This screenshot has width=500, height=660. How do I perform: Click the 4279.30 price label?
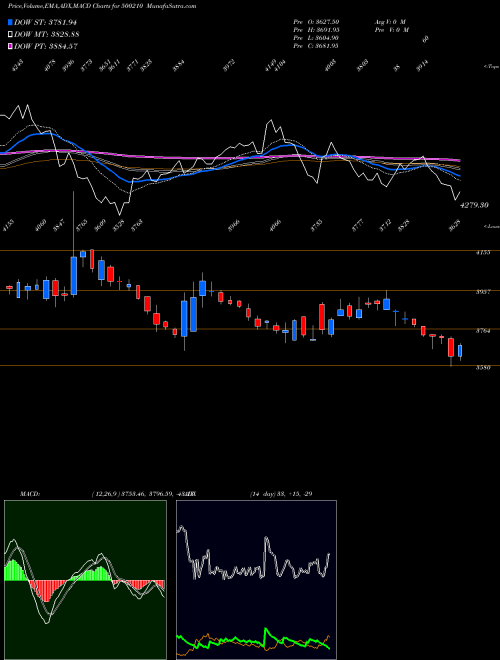(474, 205)
